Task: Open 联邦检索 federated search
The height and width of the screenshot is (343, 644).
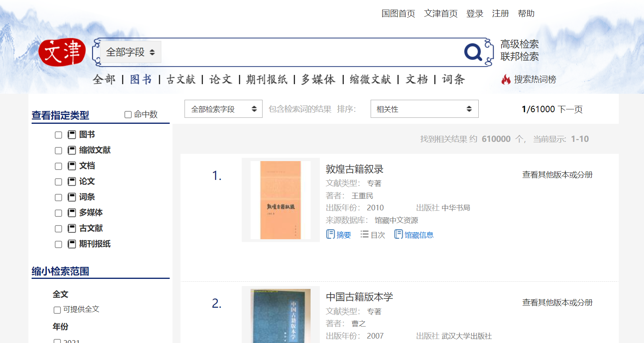Action: 520,56
